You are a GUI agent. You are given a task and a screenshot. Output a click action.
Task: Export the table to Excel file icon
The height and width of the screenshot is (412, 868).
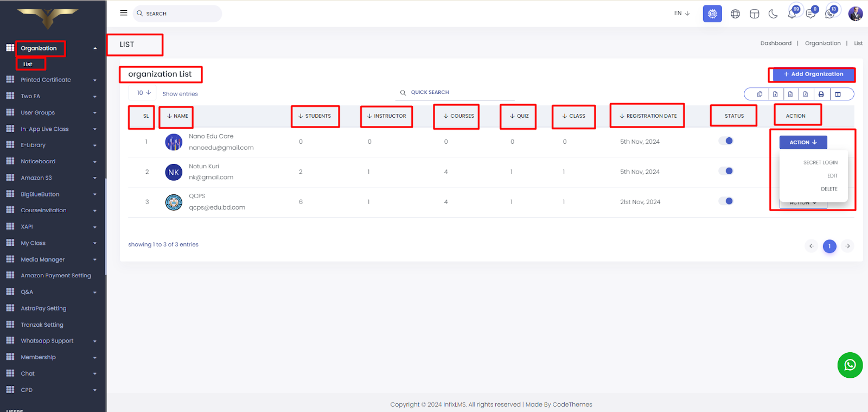click(x=775, y=94)
